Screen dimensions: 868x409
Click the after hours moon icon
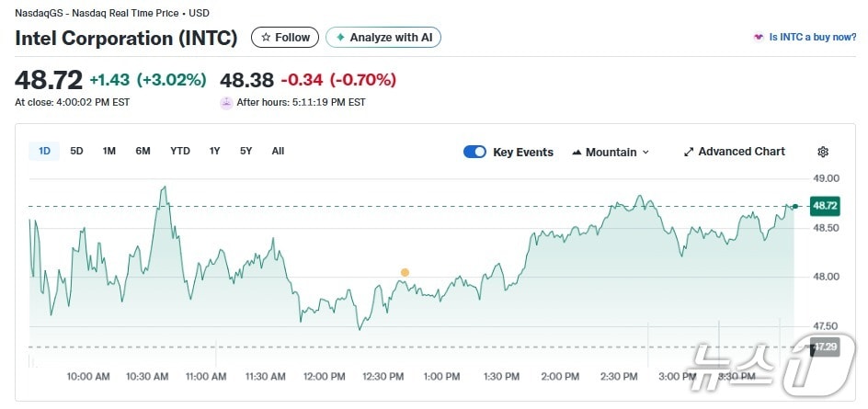pos(226,103)
